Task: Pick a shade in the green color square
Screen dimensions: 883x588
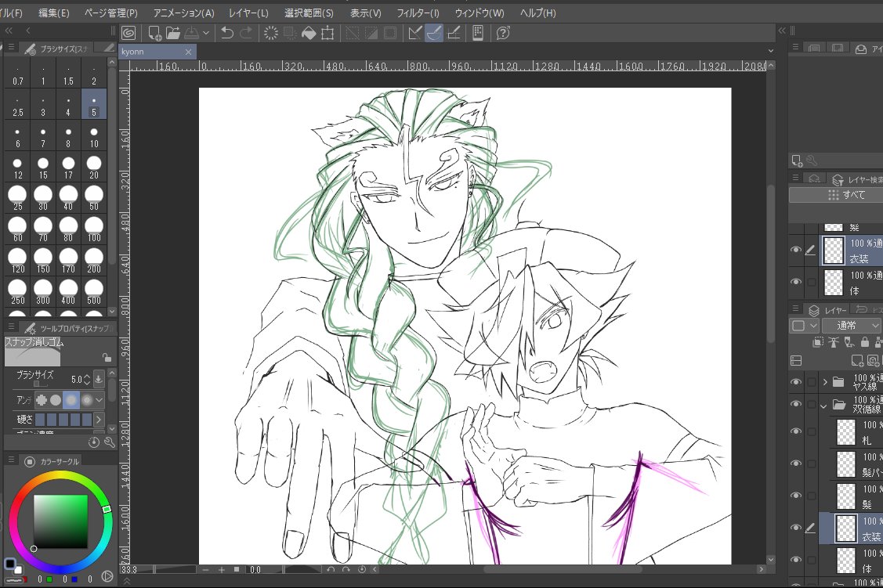Action: tap(60, 521)
